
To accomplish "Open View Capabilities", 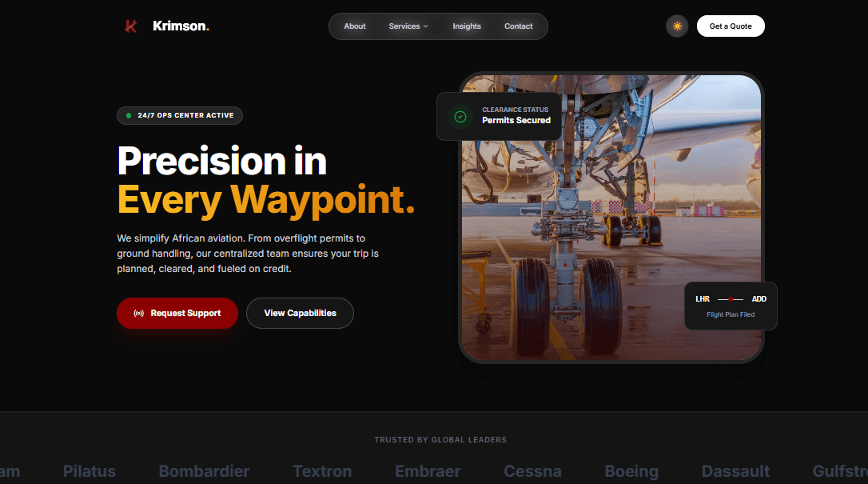I will pyautogui.click(x=300, y=313).
